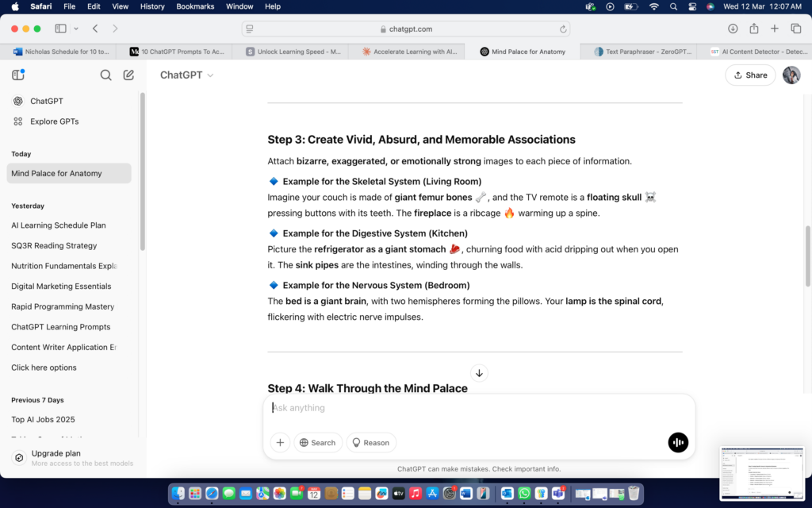
Task: Toggle the Reason mode option
Action: click(370, 442)
